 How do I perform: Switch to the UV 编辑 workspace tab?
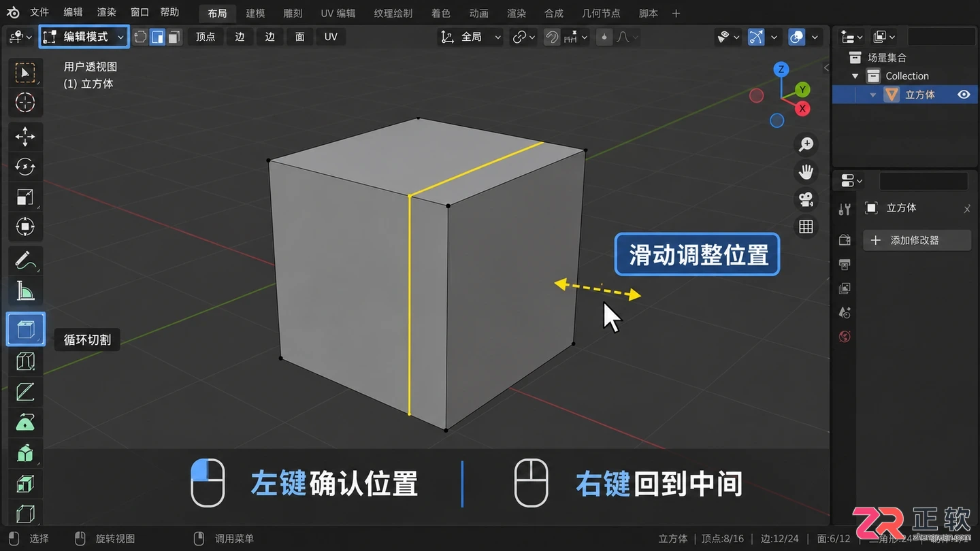pyautogui.click(x=338, y=13)
